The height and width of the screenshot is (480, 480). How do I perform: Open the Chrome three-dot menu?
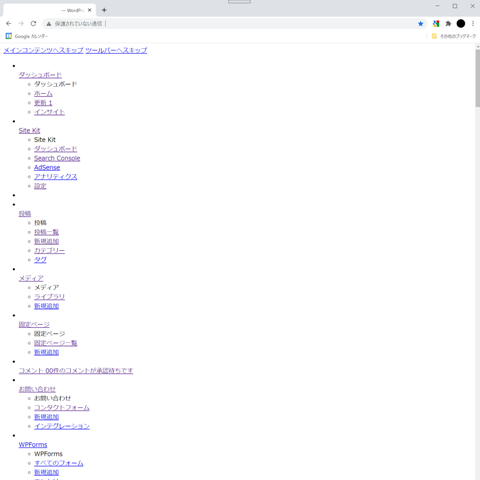[x=473, y=24]
